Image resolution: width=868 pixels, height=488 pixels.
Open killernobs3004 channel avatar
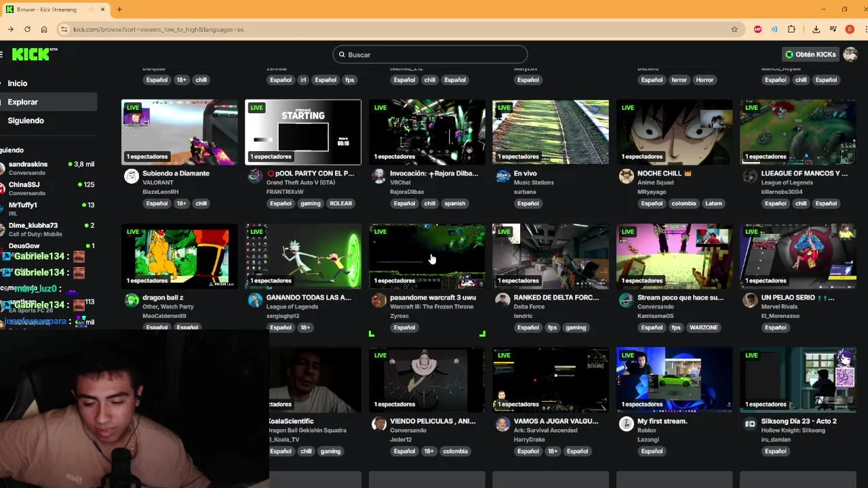point(750,176)
